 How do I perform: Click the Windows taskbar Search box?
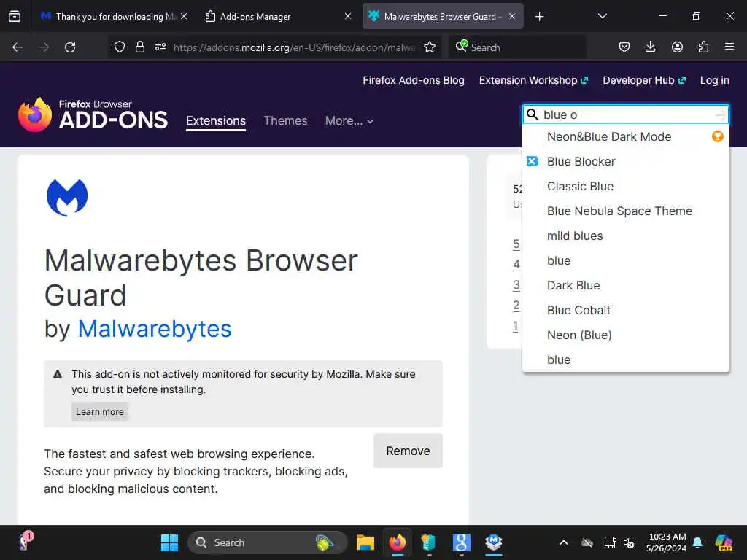click(x=268, y=542)
